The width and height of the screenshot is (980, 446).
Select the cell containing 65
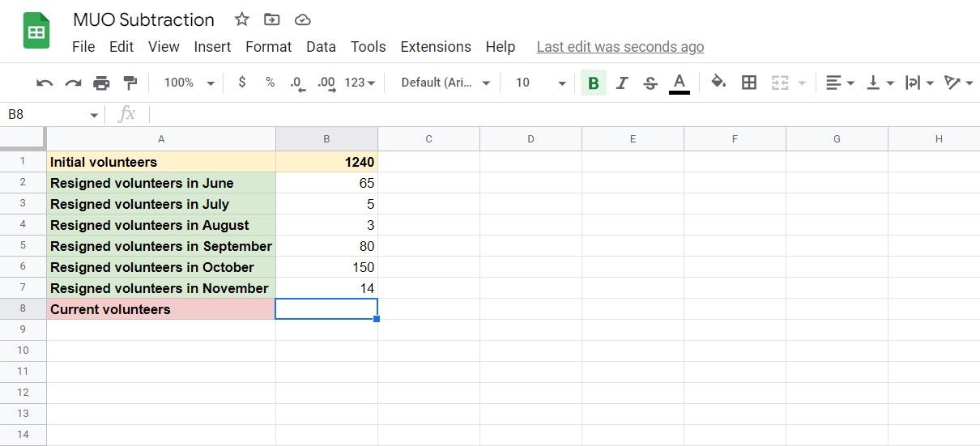[326, 183]
